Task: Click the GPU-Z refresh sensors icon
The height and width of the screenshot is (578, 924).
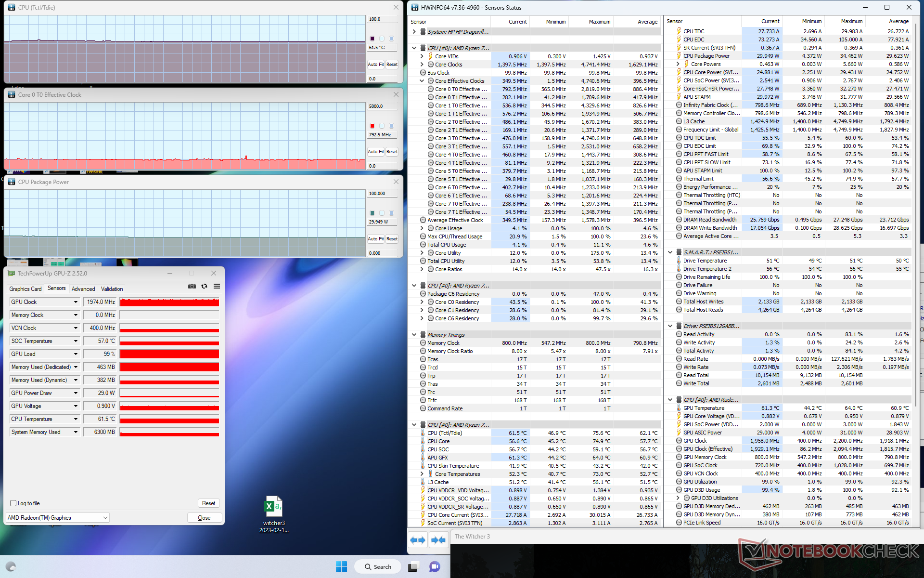Action: [205, 286]
